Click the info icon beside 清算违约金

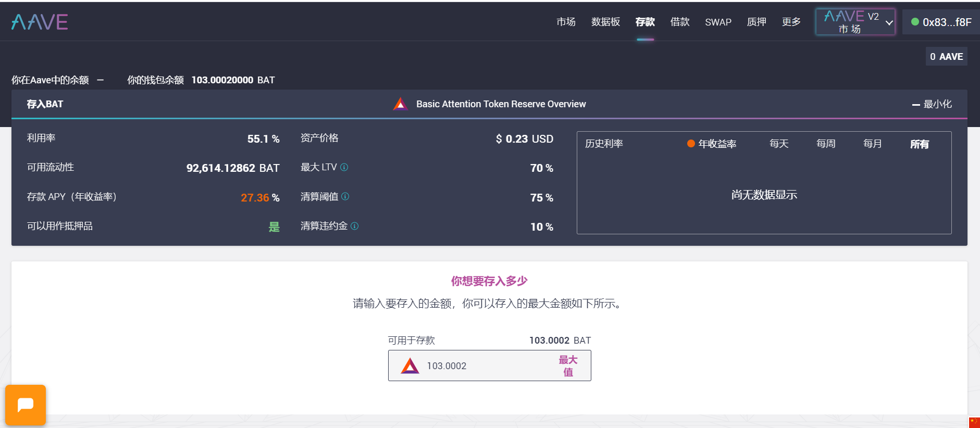coord(354,226)
